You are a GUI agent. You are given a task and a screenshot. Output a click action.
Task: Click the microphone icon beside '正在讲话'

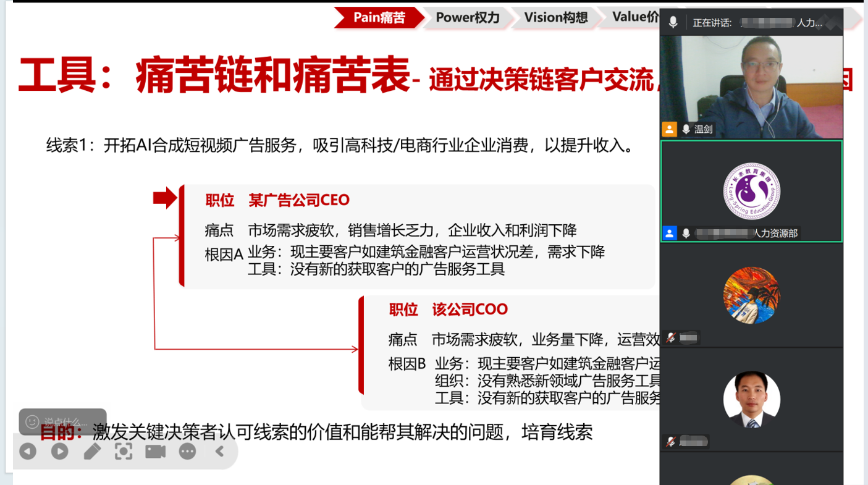coord(673,22)
